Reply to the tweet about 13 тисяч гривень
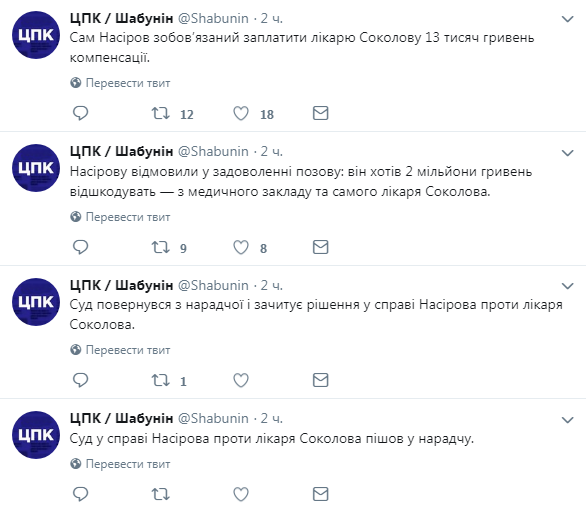586x506 pixels. (x=80, y=113)
